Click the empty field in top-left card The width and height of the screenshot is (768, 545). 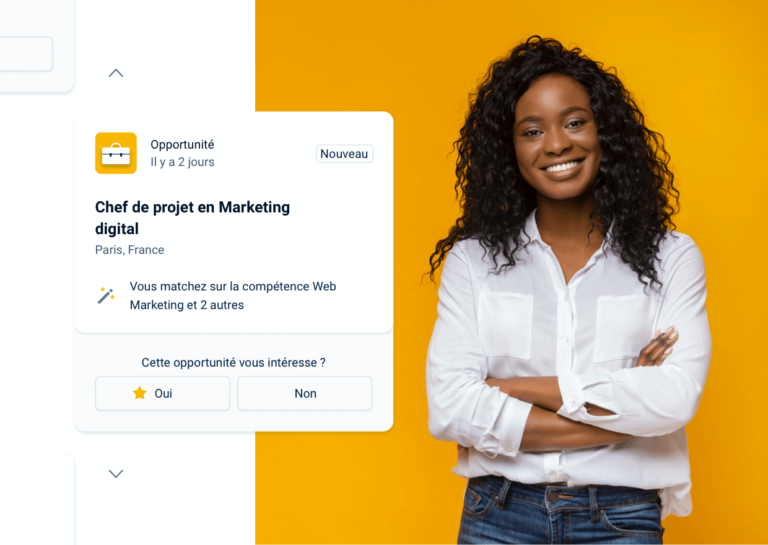click(x=25, y=54)
